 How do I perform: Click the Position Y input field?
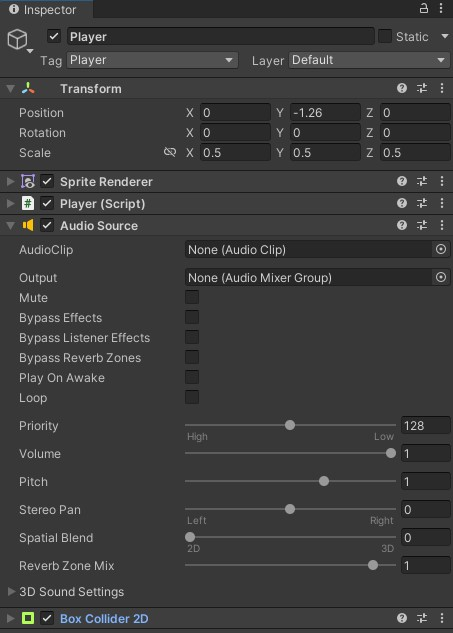[x=325, y=113]
